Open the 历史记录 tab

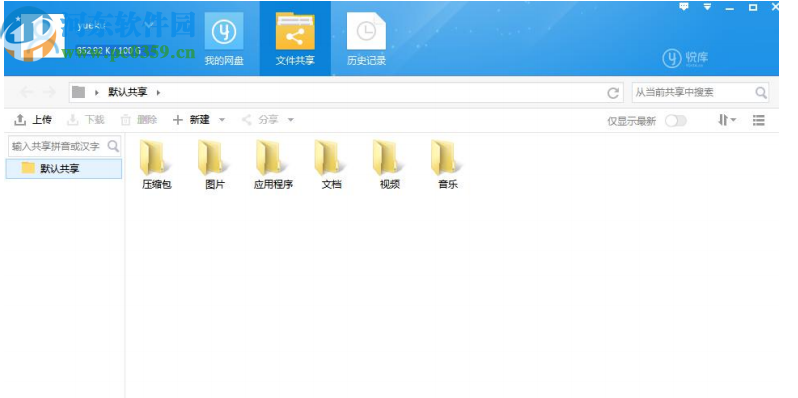[366, 39]
